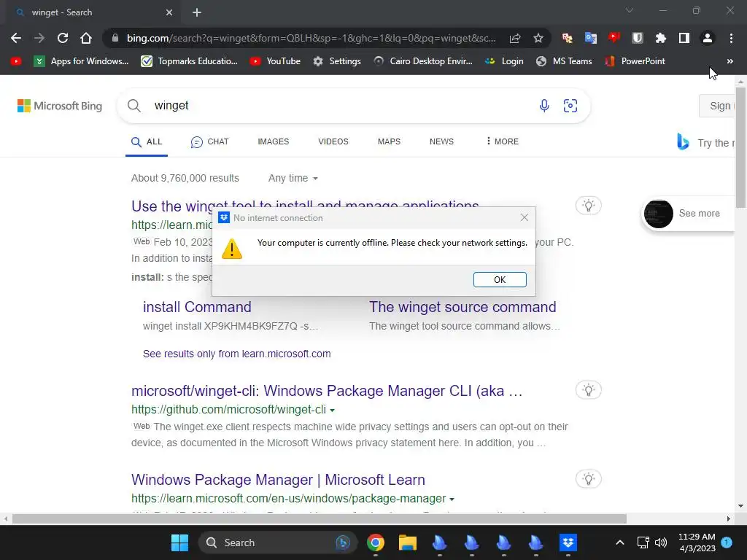Start voice search with the microphone icon
Screen dimensions: 747x560
[x=544, y=105]
